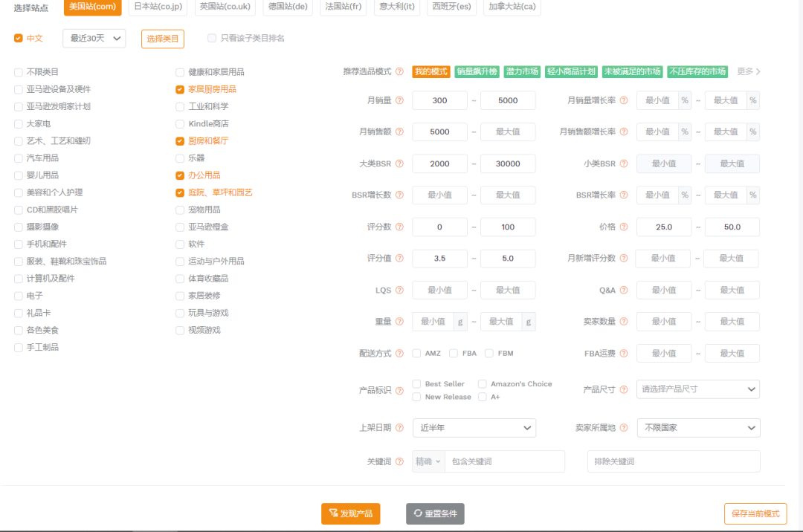The image size is (803, 532).
Task: Uncheck 办公用品 category
Action: click(x=180, y=175)
